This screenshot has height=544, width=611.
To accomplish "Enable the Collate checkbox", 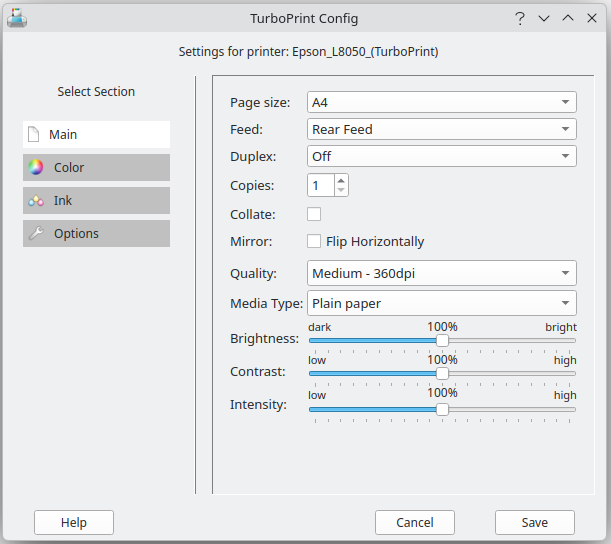I will [x=314, y=214].
